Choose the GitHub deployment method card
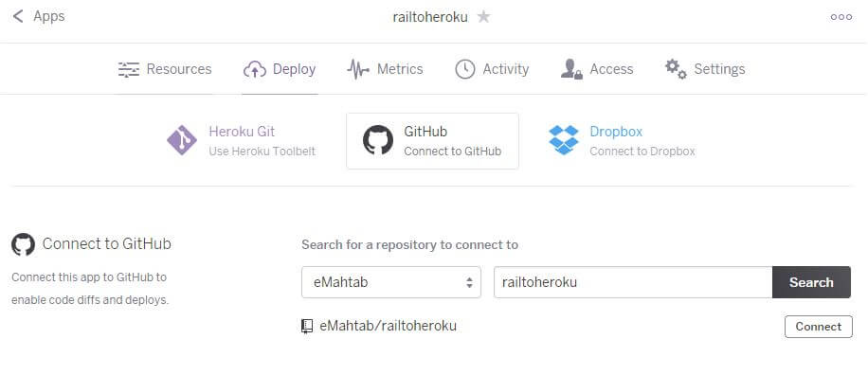868x375 pixels. click(x=432, y=141)
